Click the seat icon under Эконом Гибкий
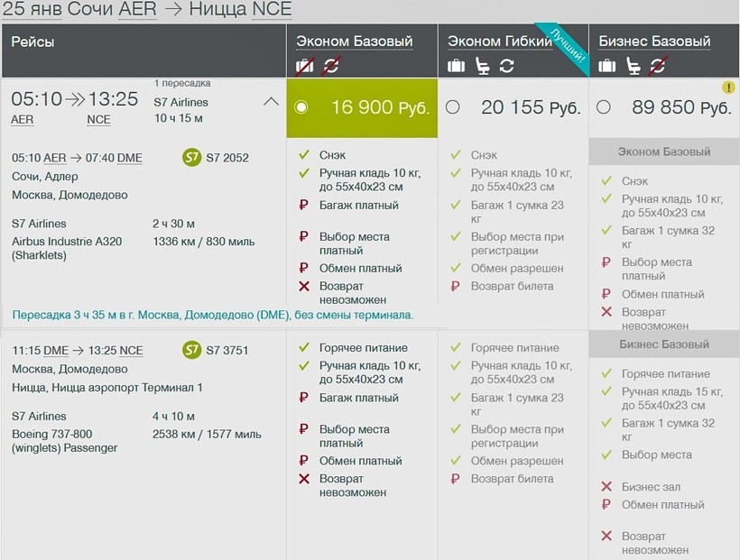740x560 pixels. (482, 66)
